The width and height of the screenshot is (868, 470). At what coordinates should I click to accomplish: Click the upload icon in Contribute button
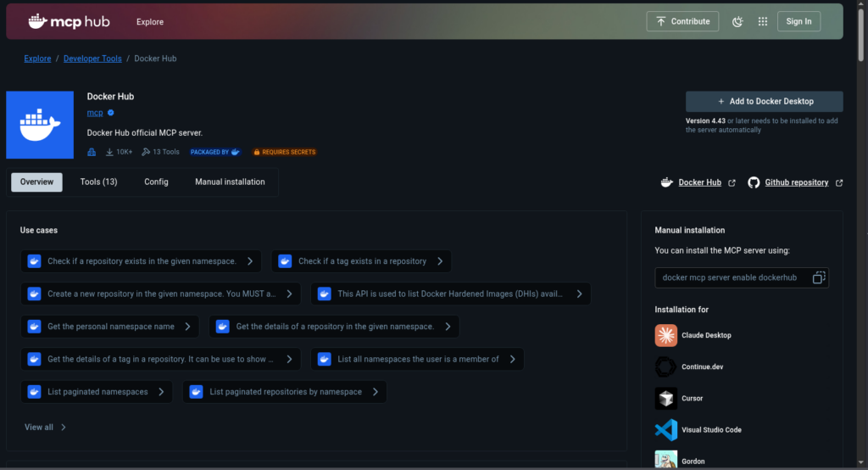(661, 21)
